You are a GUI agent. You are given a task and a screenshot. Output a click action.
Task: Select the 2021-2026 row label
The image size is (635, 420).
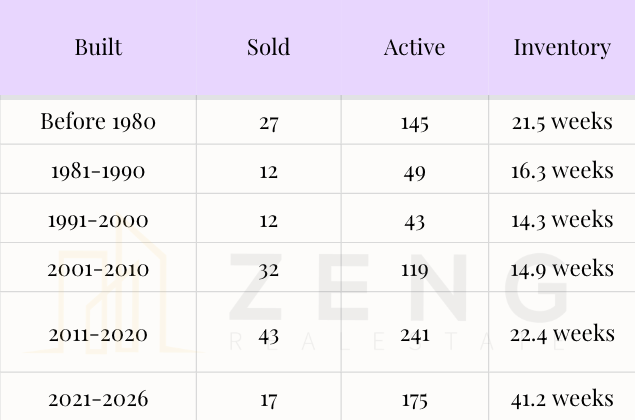(98, 399)
